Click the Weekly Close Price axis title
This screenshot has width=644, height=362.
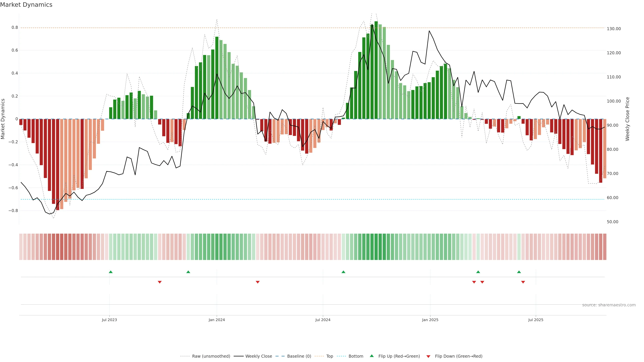click(628, 119)
